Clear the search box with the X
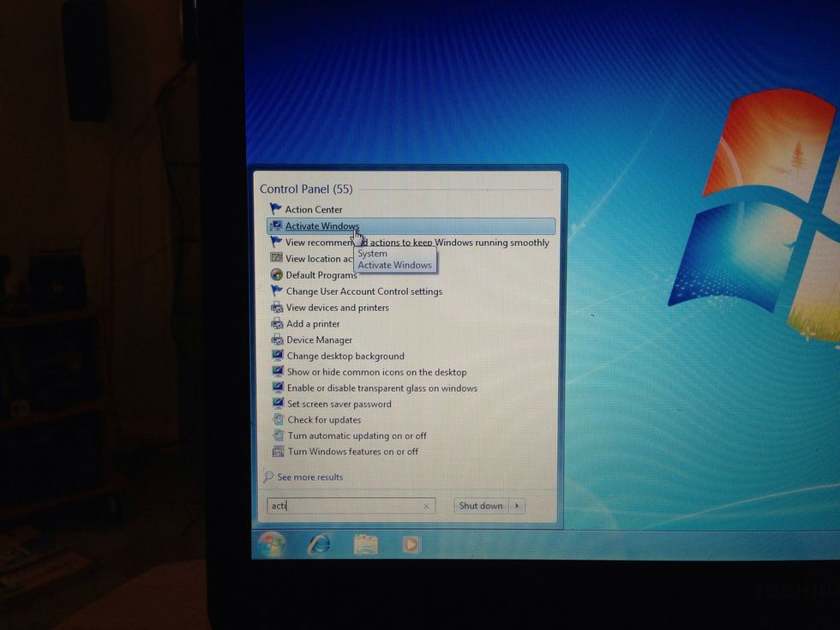Image resolution: width=840 pixels, height=630 pixels. pos(426,506)
